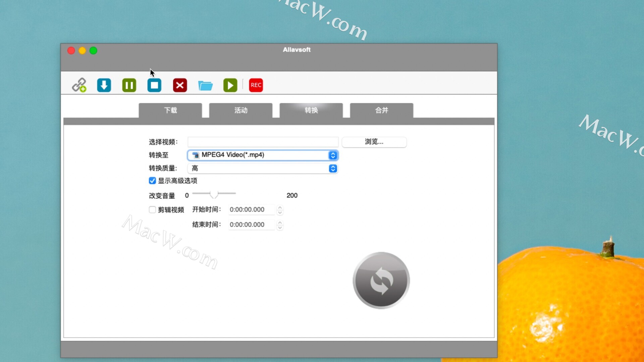Open the 合并 tab
Screen dimensions: 644x362
tap(382, 110)
